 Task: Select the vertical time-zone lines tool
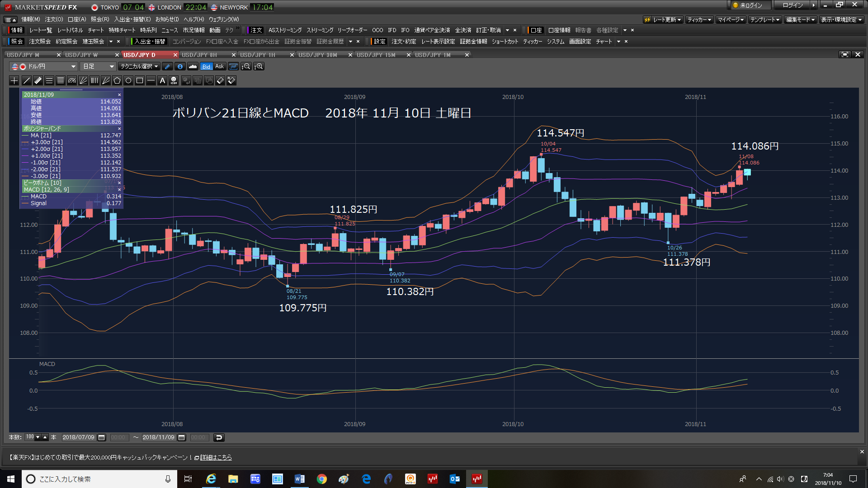[x=94, y=80]
